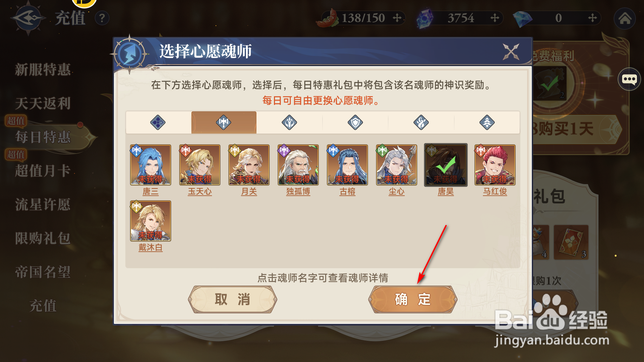Add stamina with the plus next to 138/150
Screen dimensions: 644x362
pos(397,18)
